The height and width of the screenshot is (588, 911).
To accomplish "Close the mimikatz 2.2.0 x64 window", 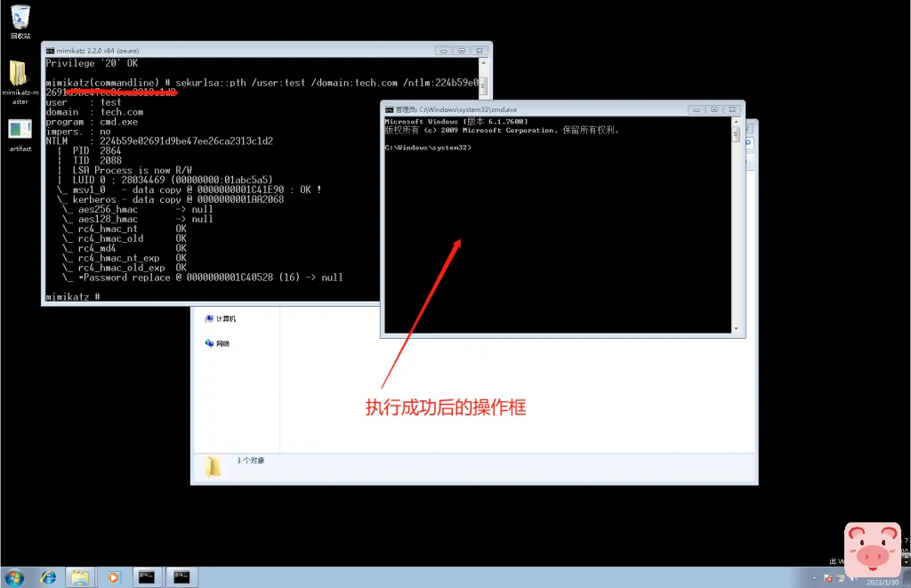I will click(480, 51).
